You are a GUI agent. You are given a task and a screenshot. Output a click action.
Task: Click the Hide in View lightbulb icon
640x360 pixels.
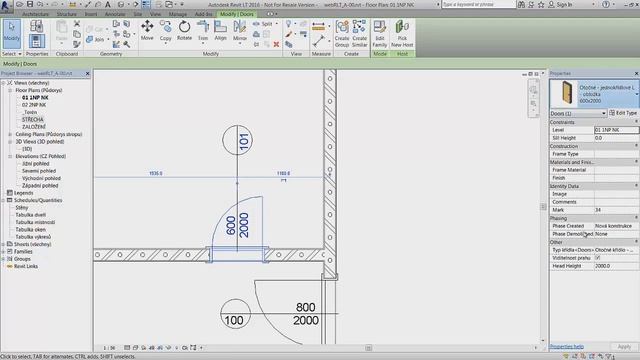point(289,24)
